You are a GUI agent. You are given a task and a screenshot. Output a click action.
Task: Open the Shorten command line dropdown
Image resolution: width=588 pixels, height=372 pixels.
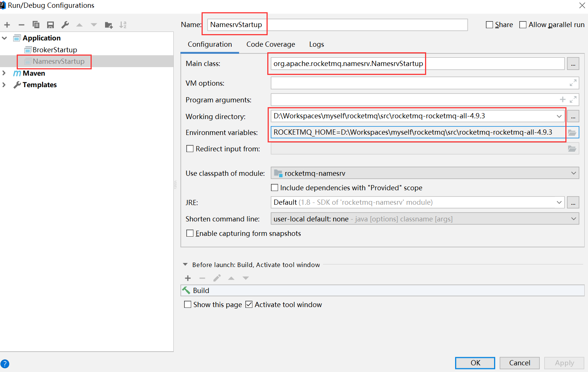pyautogui.click(x=425, y=219)
